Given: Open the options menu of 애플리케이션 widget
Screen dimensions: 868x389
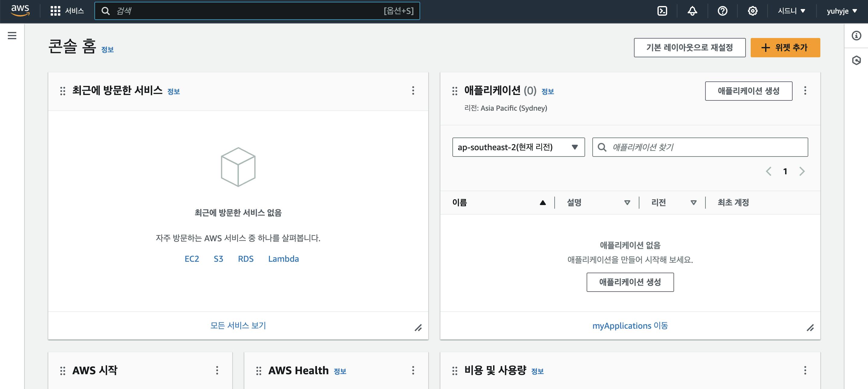Looking at the screenshot, I should click(x=805, y=90).
